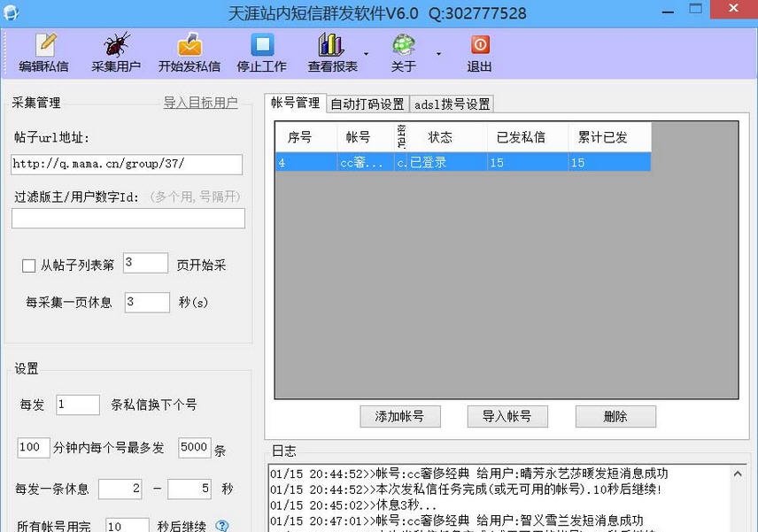This screenshot has height=532, width=758.
Task: Exit the program via 退出
Action: click(480, 53)
